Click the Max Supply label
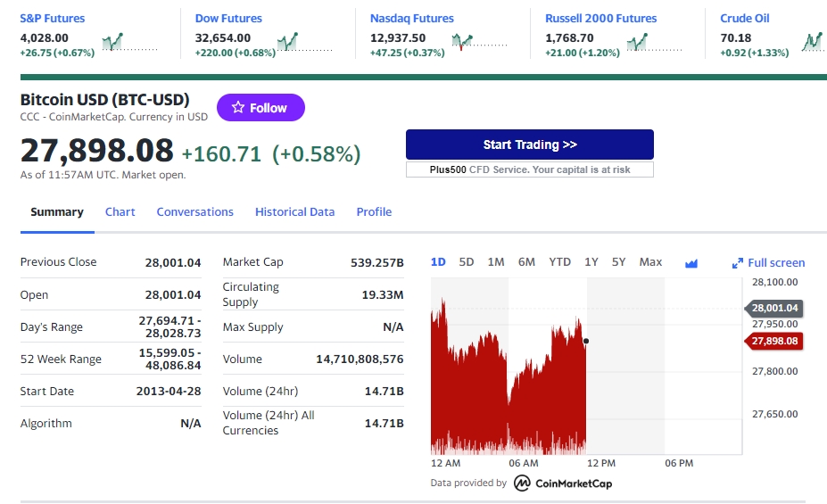This screenshot has width=827, height=504. [x=252, y=326]
